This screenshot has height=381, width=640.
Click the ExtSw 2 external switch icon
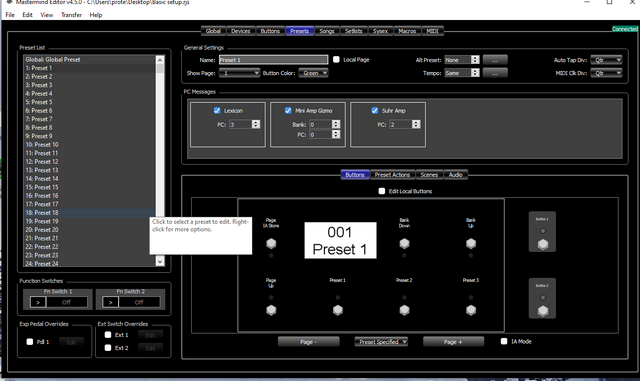tap(542, 311)
